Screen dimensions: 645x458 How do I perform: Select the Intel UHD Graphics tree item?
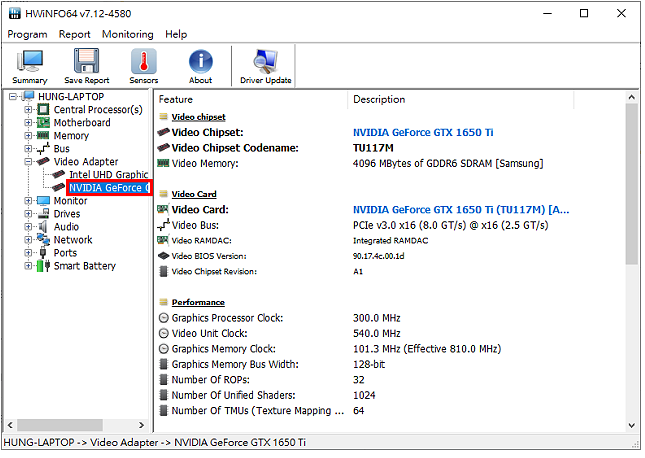[109, 175]
